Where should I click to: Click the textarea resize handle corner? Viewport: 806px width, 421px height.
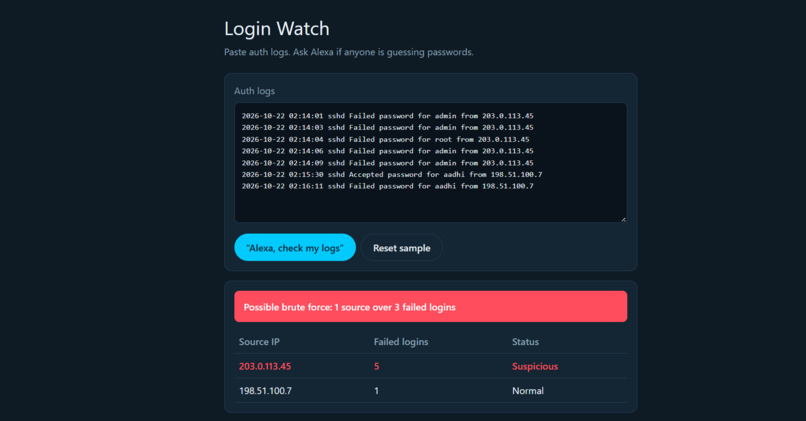point(623,218)
